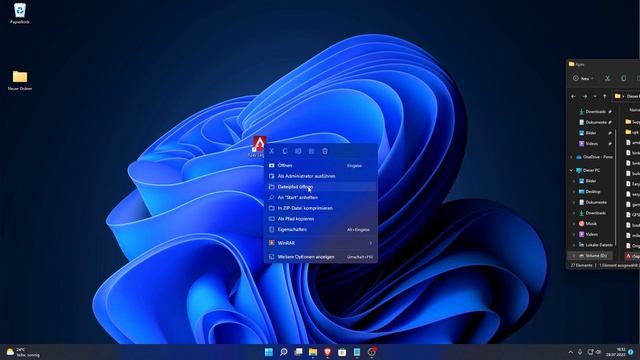This screenshot has height=360, width=640.
Task: Click the Copy icon in context menu
Action: point(285,151)
